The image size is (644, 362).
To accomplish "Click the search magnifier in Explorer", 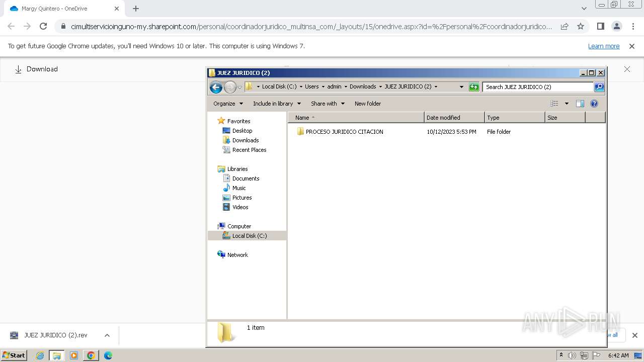I will click(599, 87).
